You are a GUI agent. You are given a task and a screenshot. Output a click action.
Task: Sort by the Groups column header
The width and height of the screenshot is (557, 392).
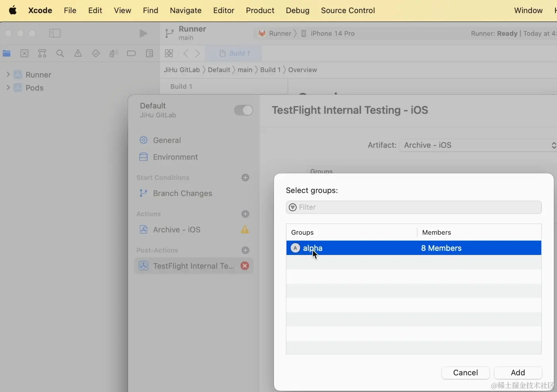(x=351, y=232)
